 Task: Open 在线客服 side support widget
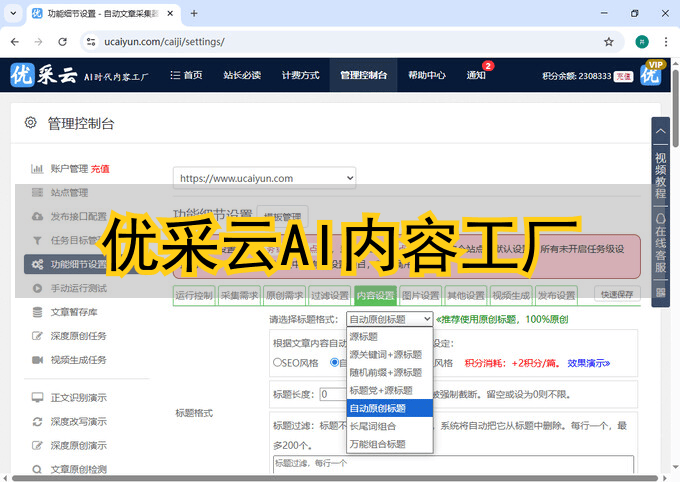pos(660,245)
